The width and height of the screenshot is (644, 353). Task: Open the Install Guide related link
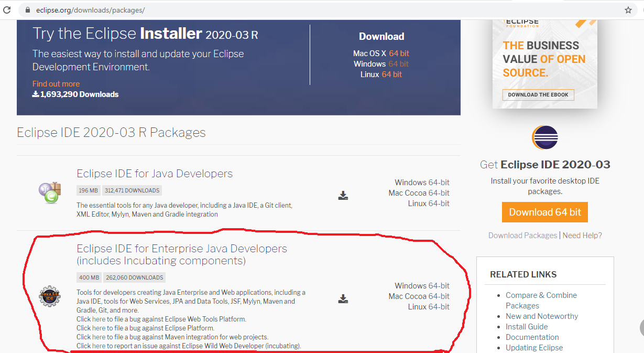[x=526, y=326]
